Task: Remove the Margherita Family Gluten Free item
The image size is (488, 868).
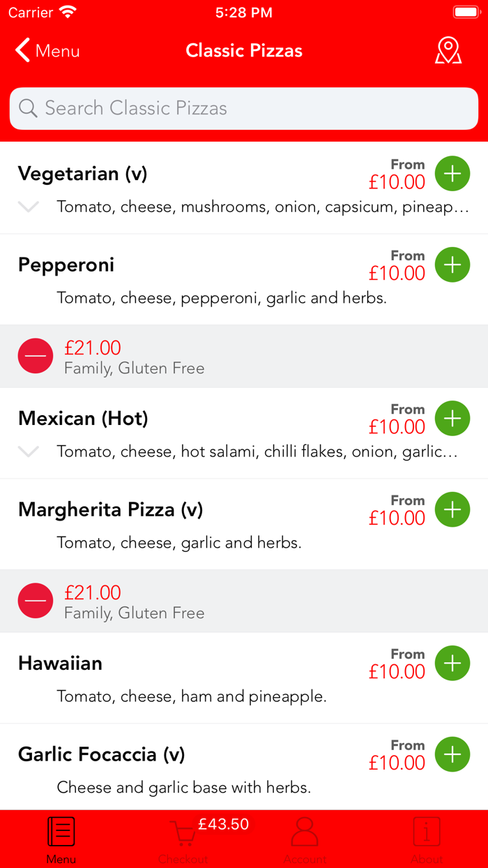Action: (35, 600)
